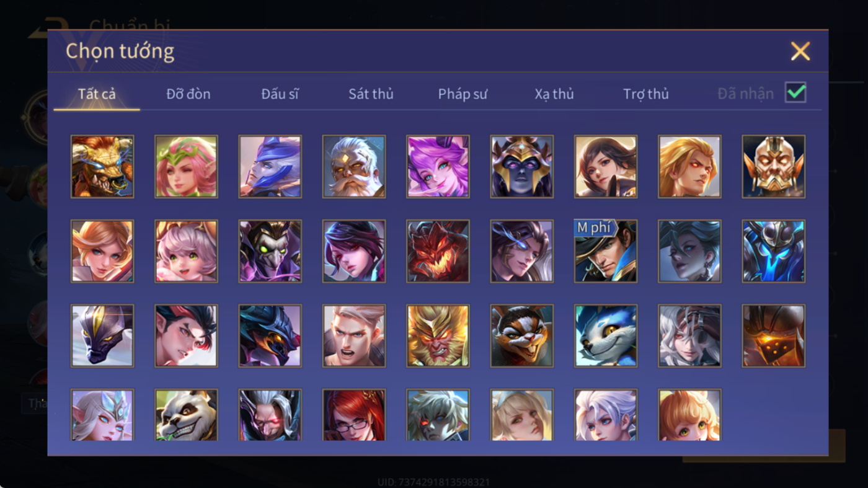
Task: Choose the pink-haired girl with flower crown
Action: (x=186, y=167)
